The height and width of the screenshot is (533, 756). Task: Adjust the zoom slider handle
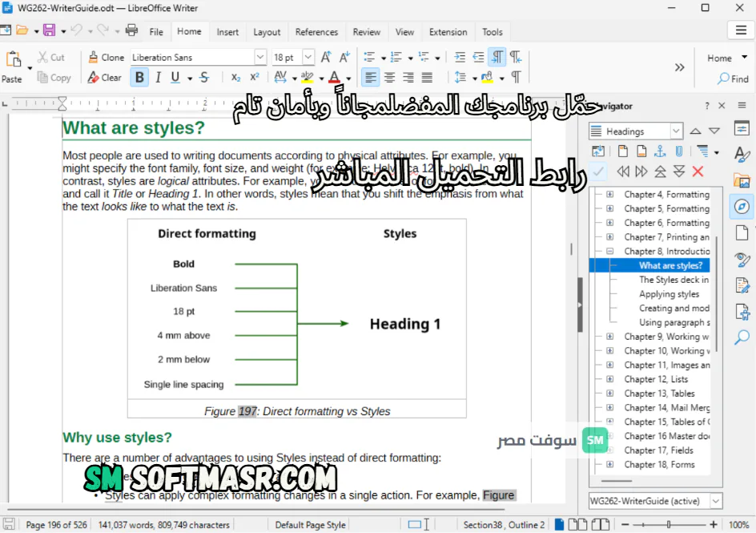pyautogui.click(x=669, y=524)
